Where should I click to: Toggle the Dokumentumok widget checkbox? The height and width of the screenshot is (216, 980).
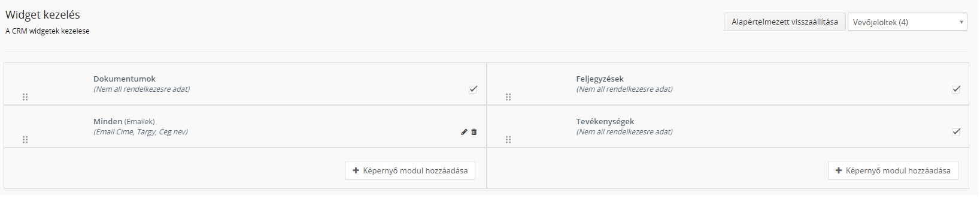(473, 89)
